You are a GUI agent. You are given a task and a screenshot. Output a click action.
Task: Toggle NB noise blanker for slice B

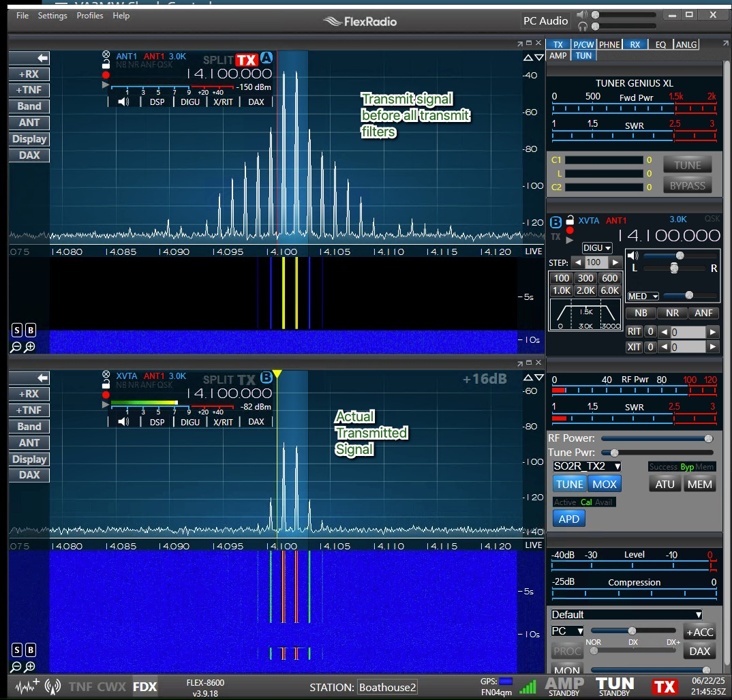(641, 313)
